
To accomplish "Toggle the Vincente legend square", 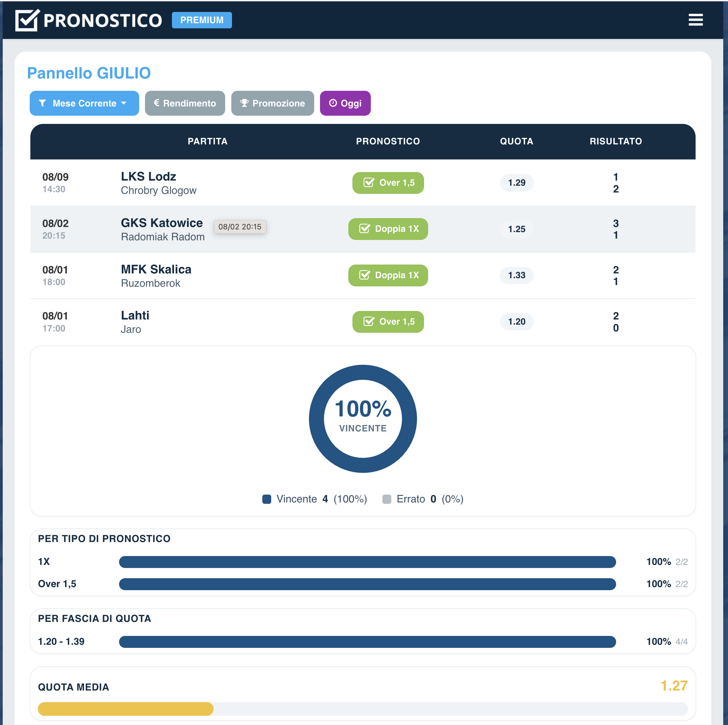I will (266, 499).
